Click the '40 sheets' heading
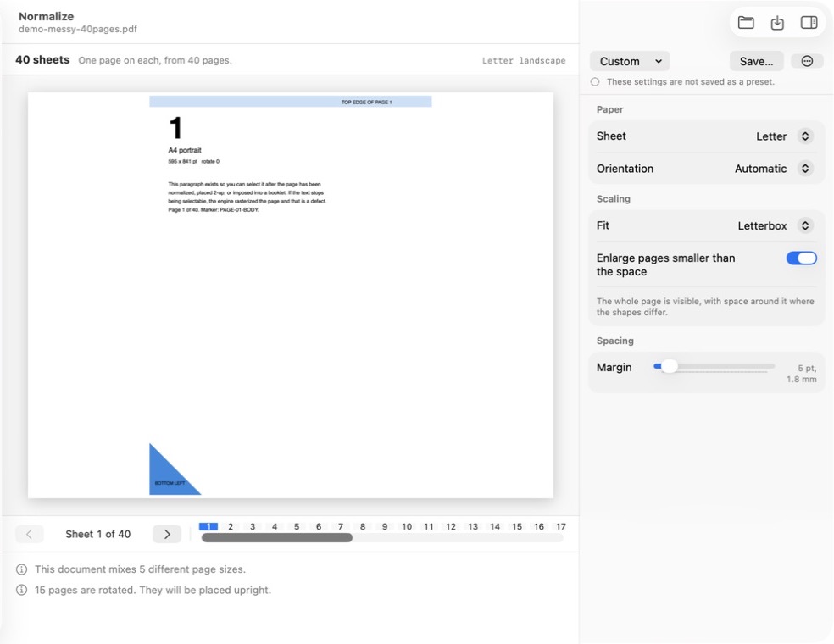The height and width of the screenshot is (644, 834). (42, 59)
